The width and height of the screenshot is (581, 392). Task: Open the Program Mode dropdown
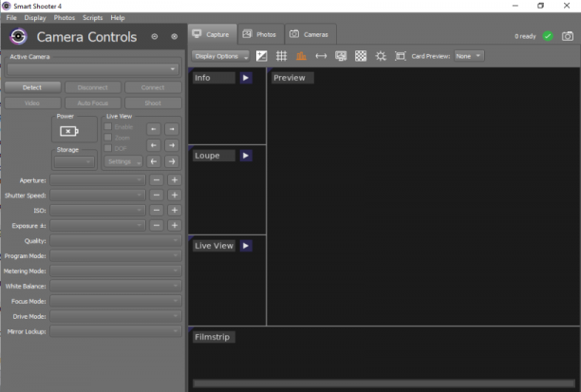coord(116,255)
